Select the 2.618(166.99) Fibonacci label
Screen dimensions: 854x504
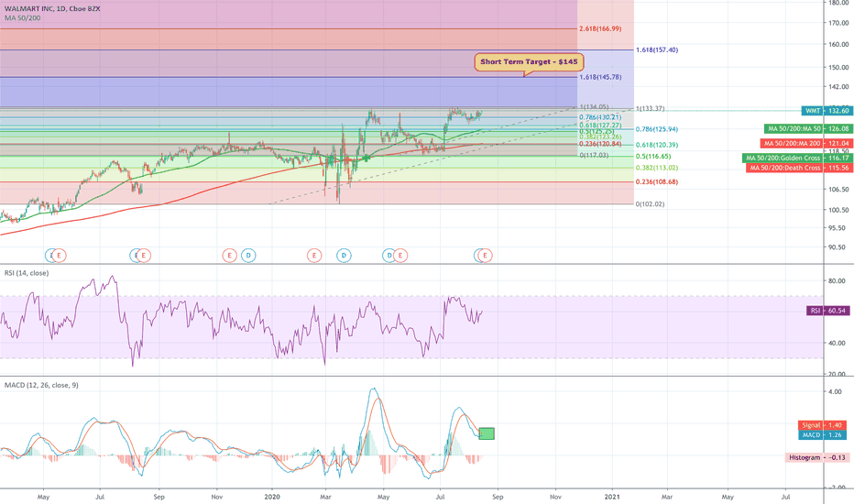click(600, 29)
